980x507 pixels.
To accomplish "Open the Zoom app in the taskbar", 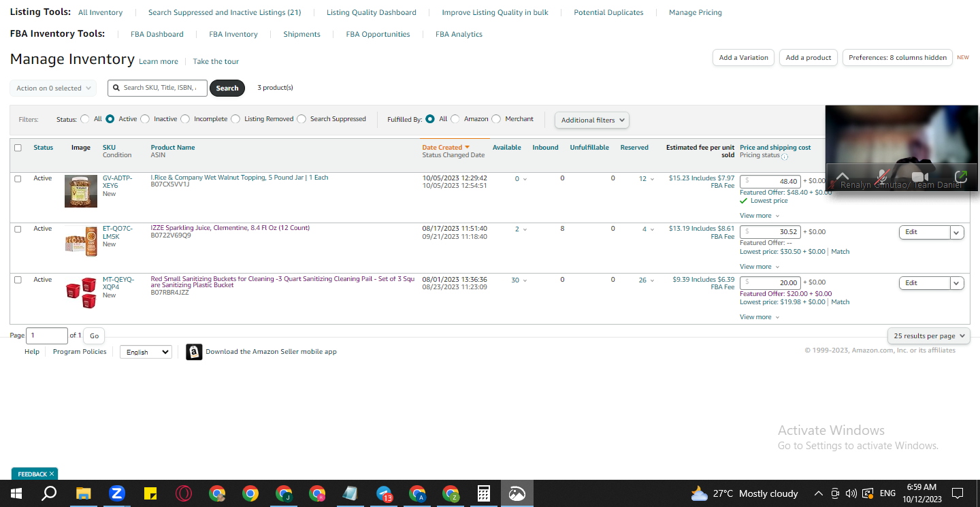I will click(x=116, y=493).
